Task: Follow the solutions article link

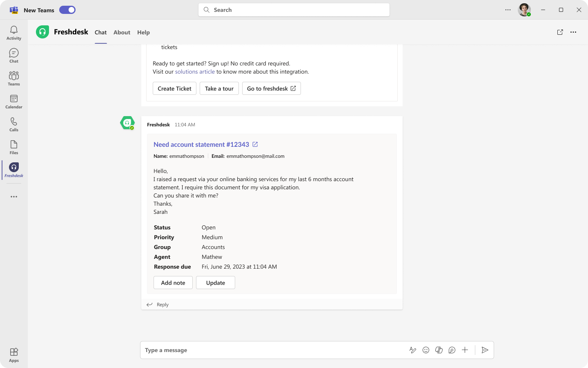Action: (x=195, y=72)
